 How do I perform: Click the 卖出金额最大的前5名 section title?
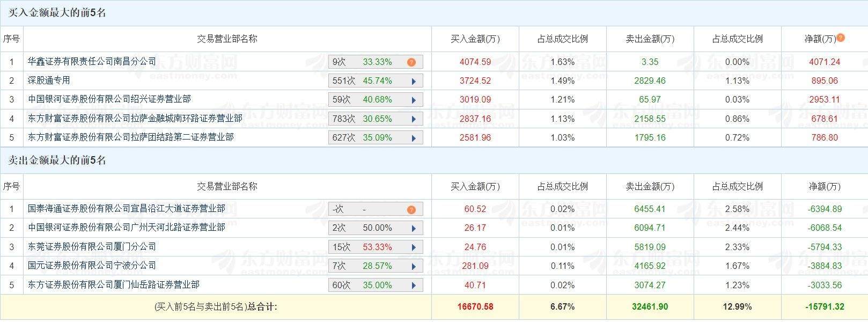click(57, 160)
